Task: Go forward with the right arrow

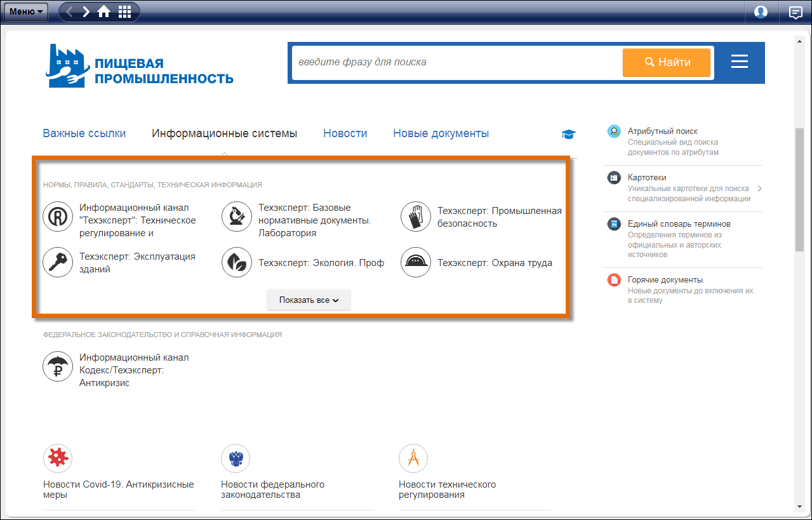Action: click(86, 11)
